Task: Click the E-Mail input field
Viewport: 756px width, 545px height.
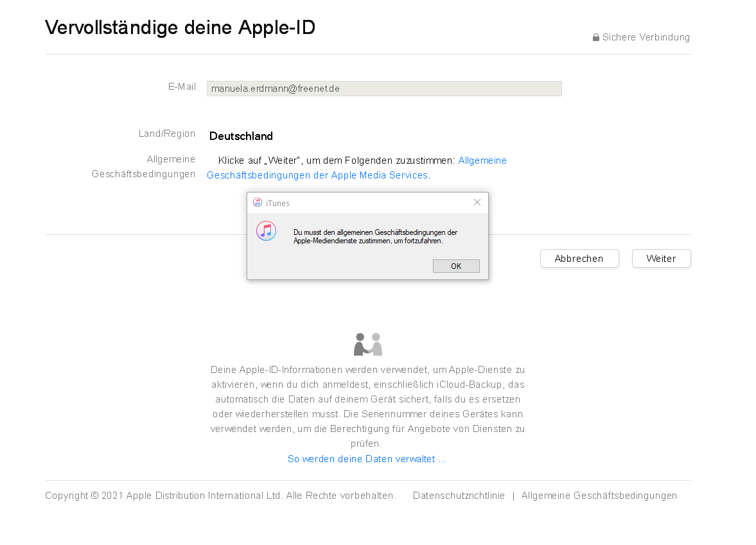Action: 384,89
